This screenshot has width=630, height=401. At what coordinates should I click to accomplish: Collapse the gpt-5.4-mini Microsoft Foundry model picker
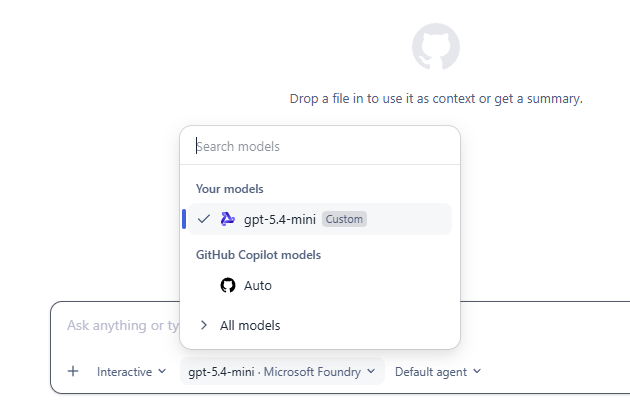(282, 372)
